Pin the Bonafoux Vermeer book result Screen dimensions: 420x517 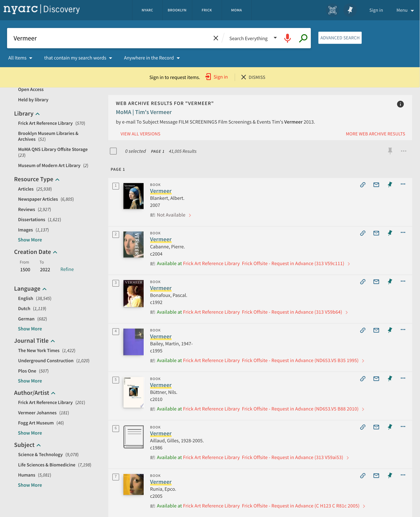390,282
